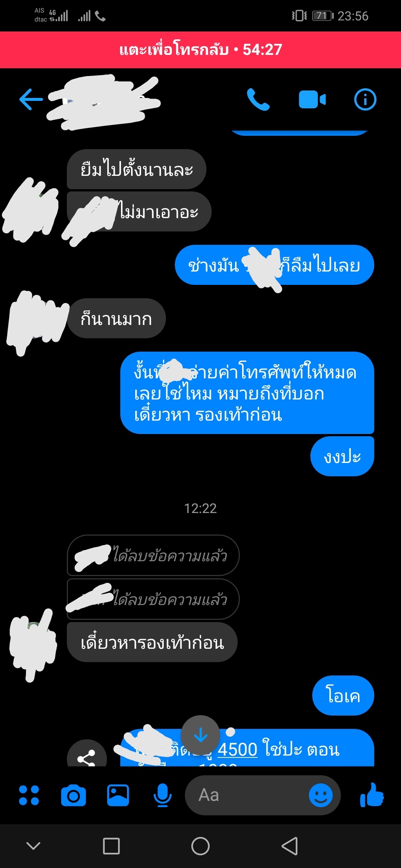
Task: Open the camera from the bottom bar
Action: point(74,795)
